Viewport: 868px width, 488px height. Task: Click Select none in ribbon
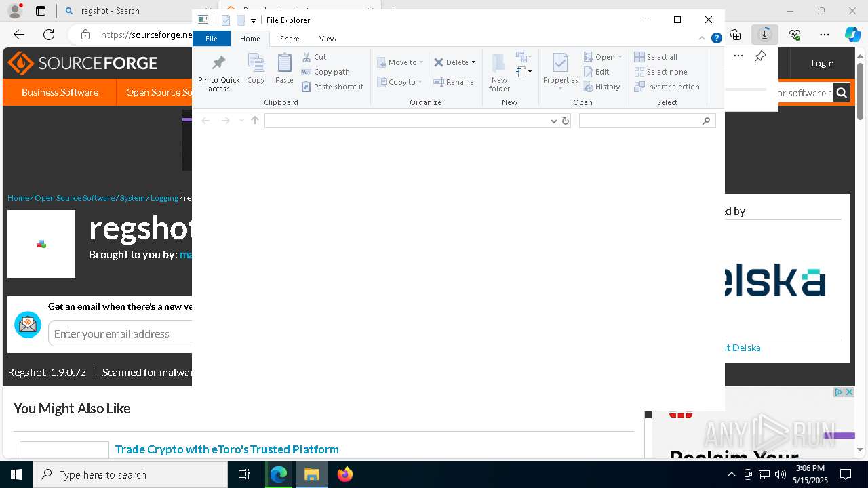(x=660, y=72)
